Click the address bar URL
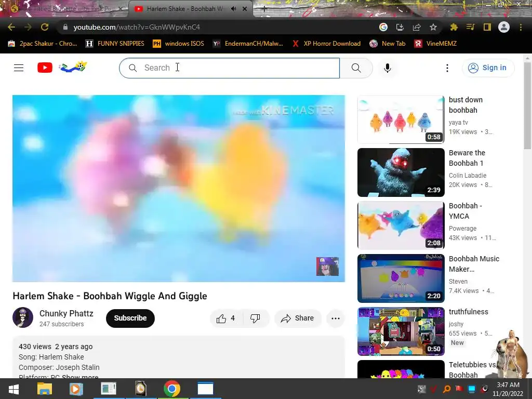This screenshot has width=532, height=399. pos(137,27)
